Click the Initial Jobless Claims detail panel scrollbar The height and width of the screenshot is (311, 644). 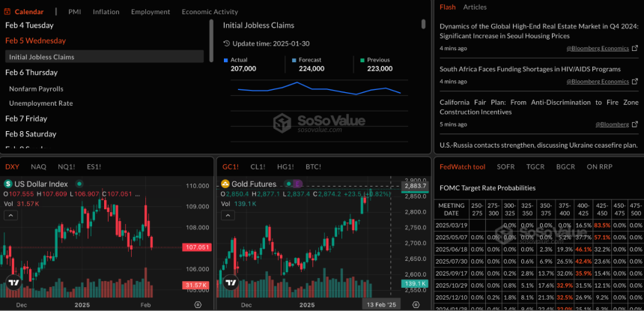point(423,24)
